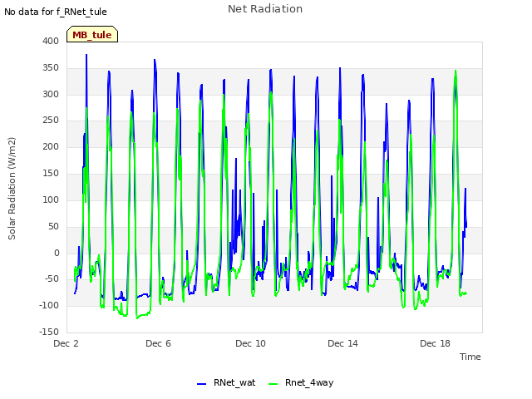Click the 200 y-axis tick label
The height and width of the screenshot is (399, 532).
coord(51,146)
